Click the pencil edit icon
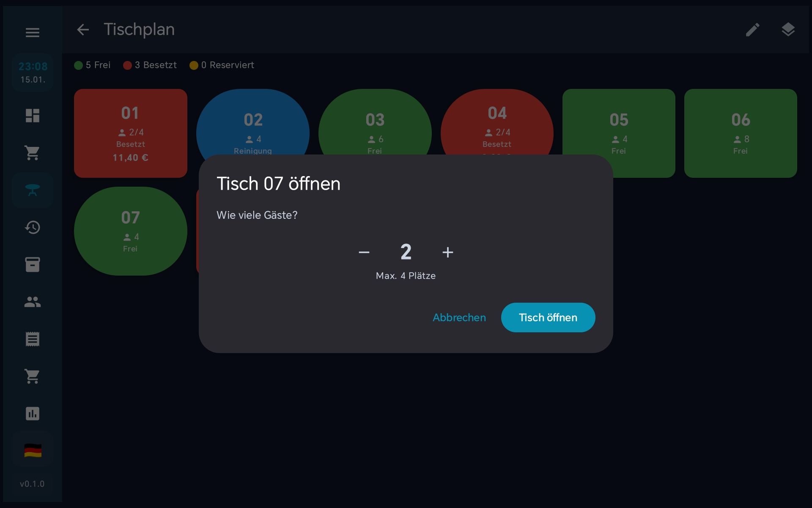This screenshot has height=508, width=812. click(752, 30)
